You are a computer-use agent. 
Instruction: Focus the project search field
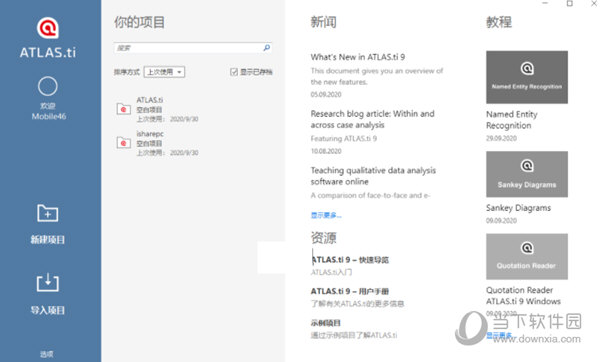tap(193, 48)
